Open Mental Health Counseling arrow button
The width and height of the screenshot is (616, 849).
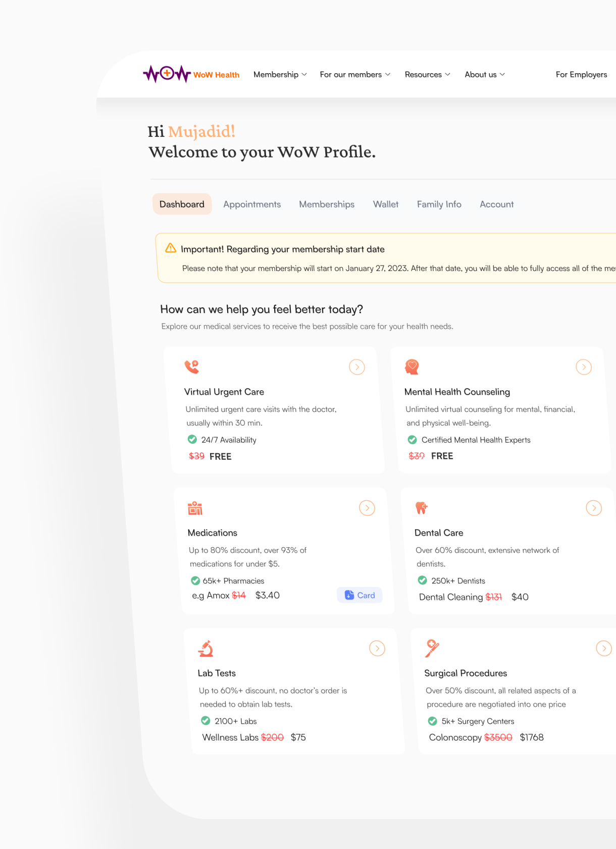click(x=584, y=367)
